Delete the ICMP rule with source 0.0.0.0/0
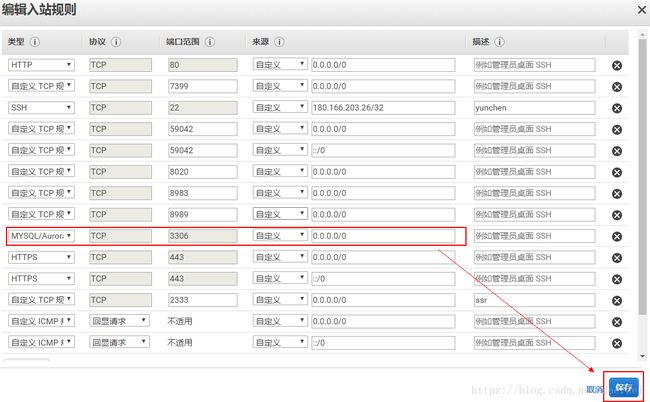650x402 pixels. [x=617, y=322]
